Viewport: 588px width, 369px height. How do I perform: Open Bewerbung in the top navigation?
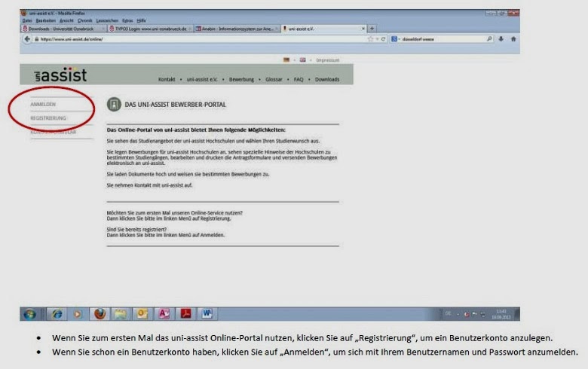point(241,79)
